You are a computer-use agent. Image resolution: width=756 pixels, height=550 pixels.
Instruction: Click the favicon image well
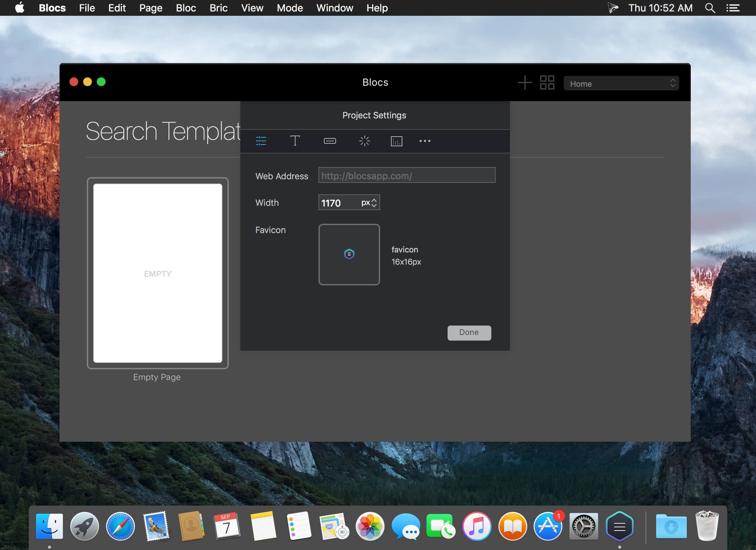point(349,255)
